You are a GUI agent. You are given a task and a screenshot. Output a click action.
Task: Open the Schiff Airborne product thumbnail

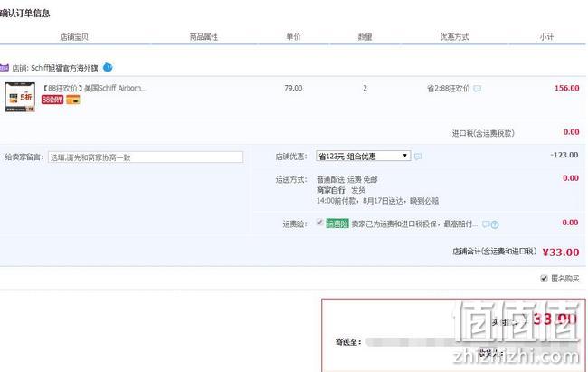tap(20, 97)
